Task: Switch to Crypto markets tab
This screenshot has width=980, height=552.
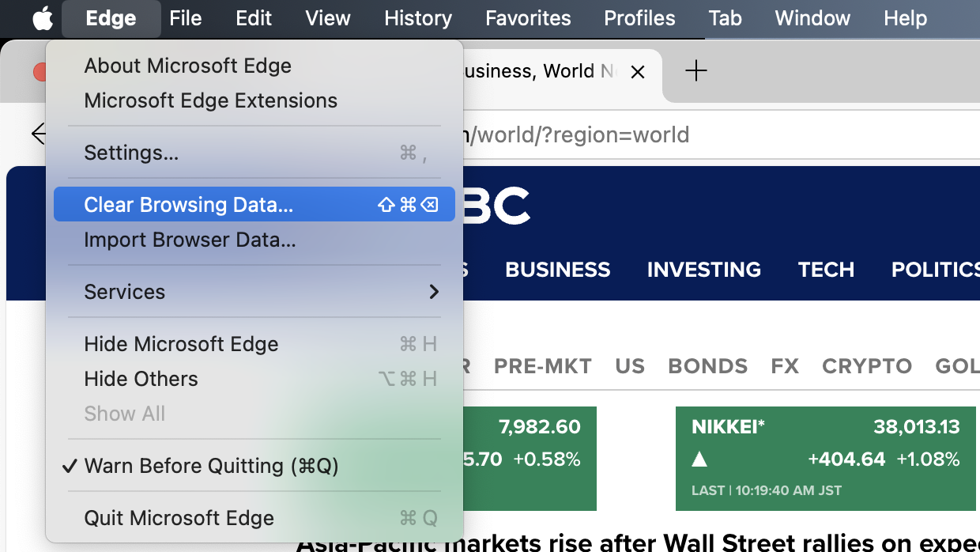Action: tap(866, 366)
